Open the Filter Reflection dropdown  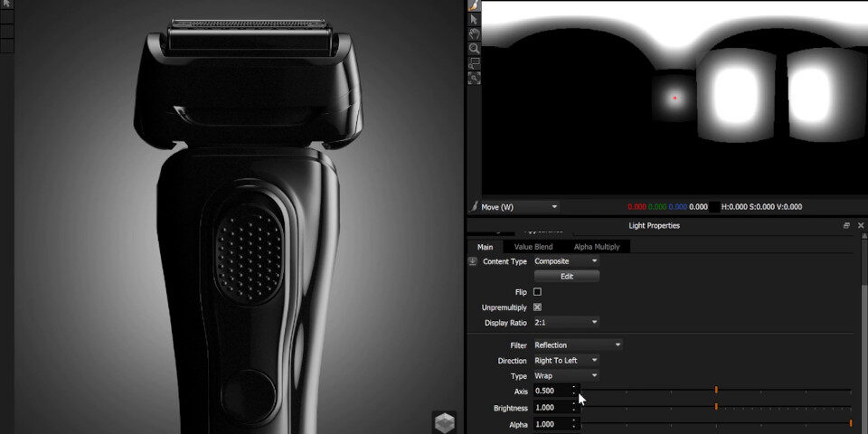coord(578,344)
